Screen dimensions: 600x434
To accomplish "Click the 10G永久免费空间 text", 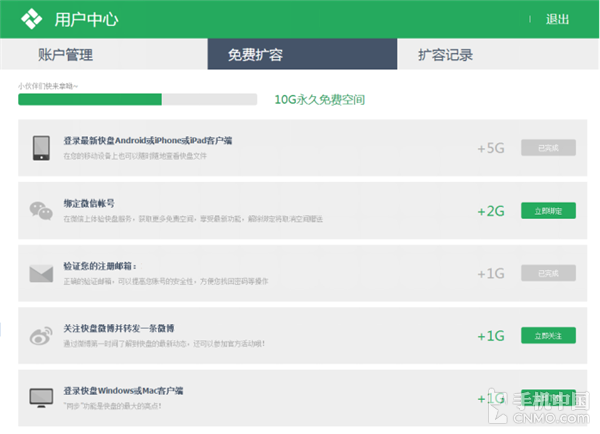I will [320, 100].
